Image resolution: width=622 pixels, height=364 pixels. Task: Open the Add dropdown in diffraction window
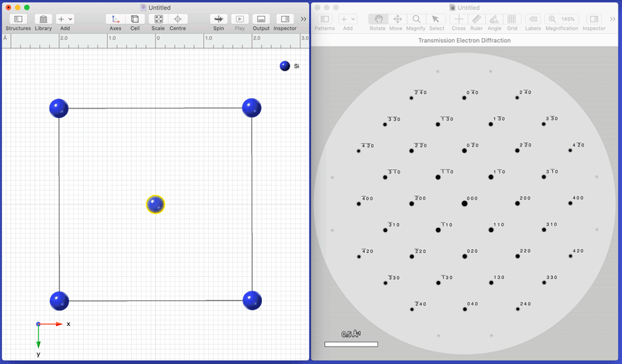(x=348, y=19)
